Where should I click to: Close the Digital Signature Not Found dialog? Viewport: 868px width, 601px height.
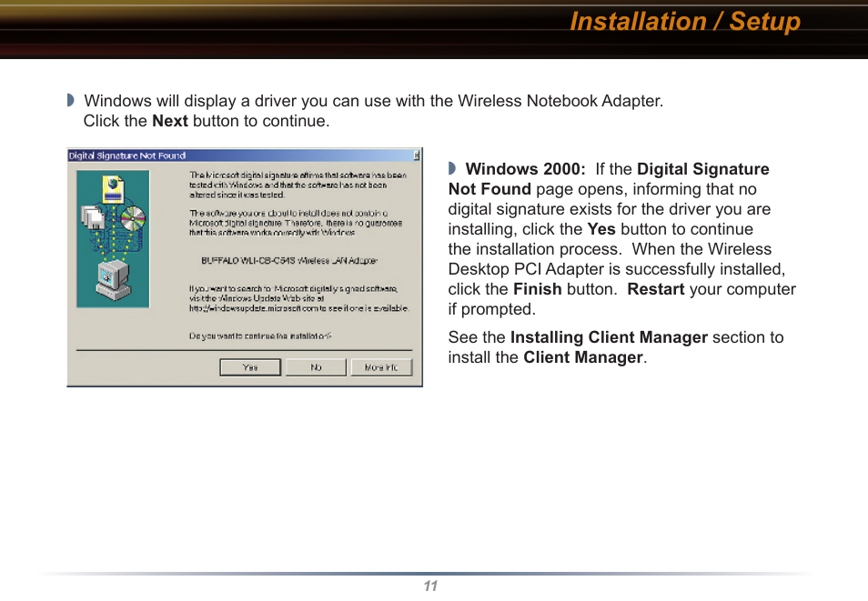(417, 156)
